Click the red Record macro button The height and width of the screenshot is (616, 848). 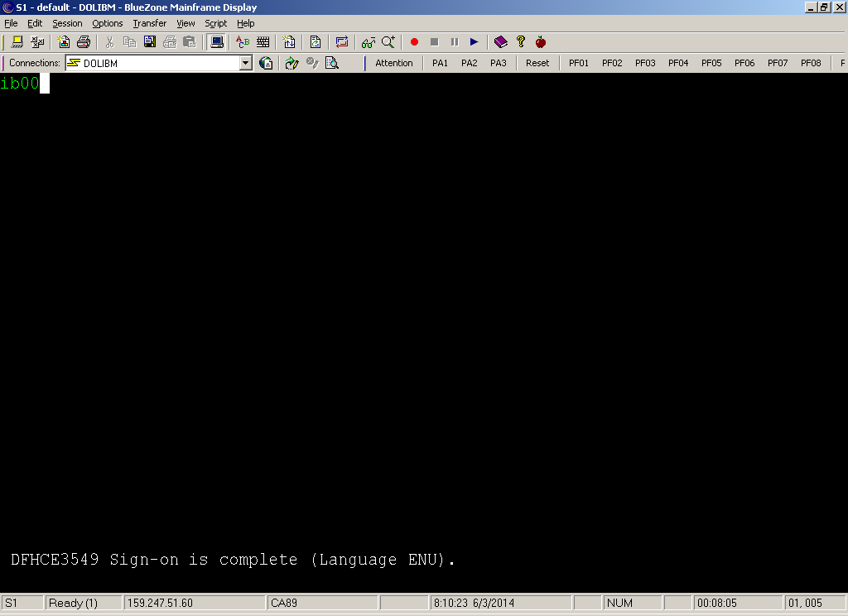(x=414, y=41)
